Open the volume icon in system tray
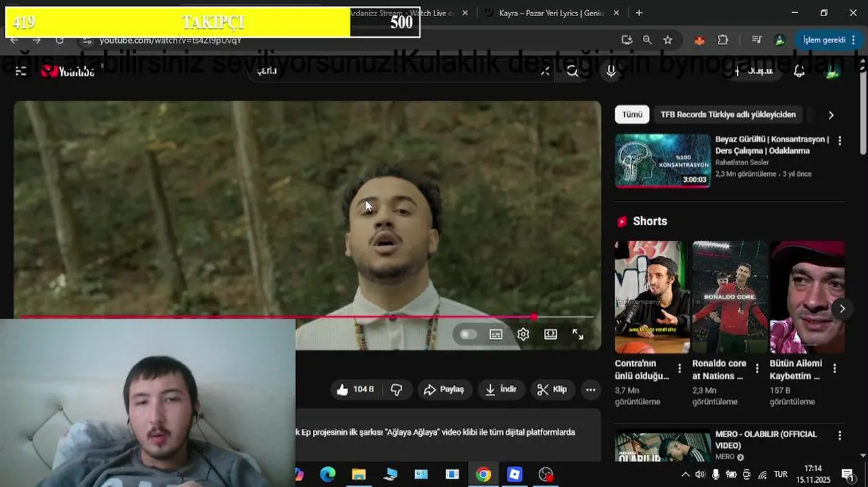The width and height of the screenshot is (868, 487). (700, 474)
